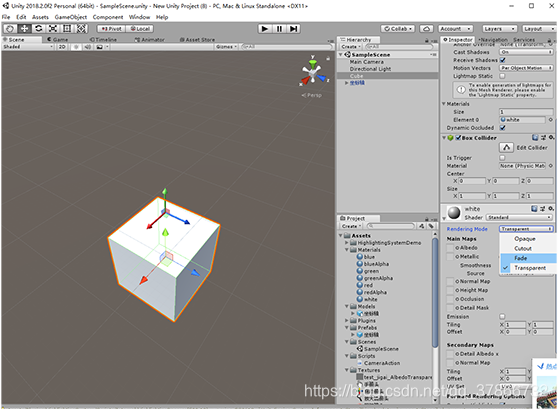Select Main Camera in Hierarchy
The image size is (558, 410).
(367, 62)
